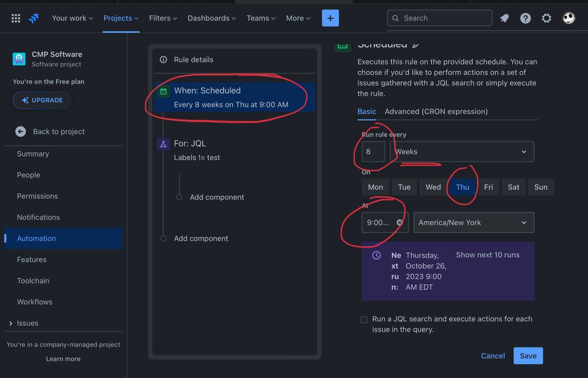
Task: Click the For: JQL branch icon
Action: [x=163, y=144]
